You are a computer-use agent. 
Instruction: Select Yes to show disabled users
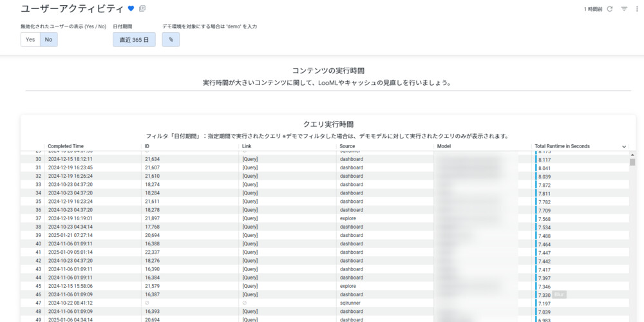tap(30, 39)
